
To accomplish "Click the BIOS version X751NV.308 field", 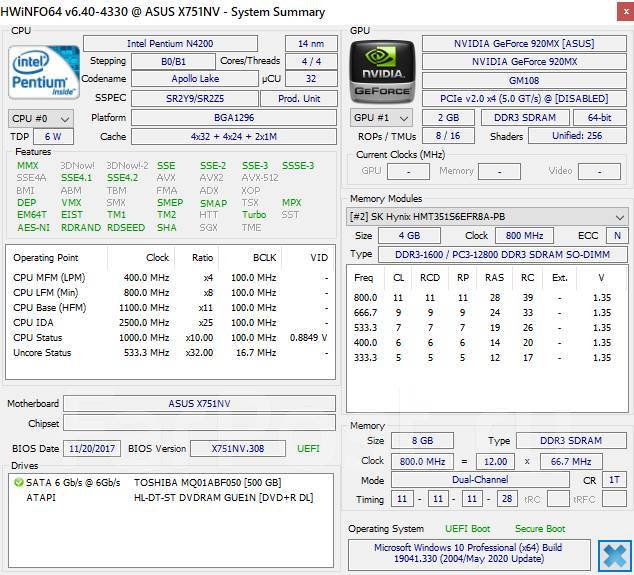I will coord(238,448).
